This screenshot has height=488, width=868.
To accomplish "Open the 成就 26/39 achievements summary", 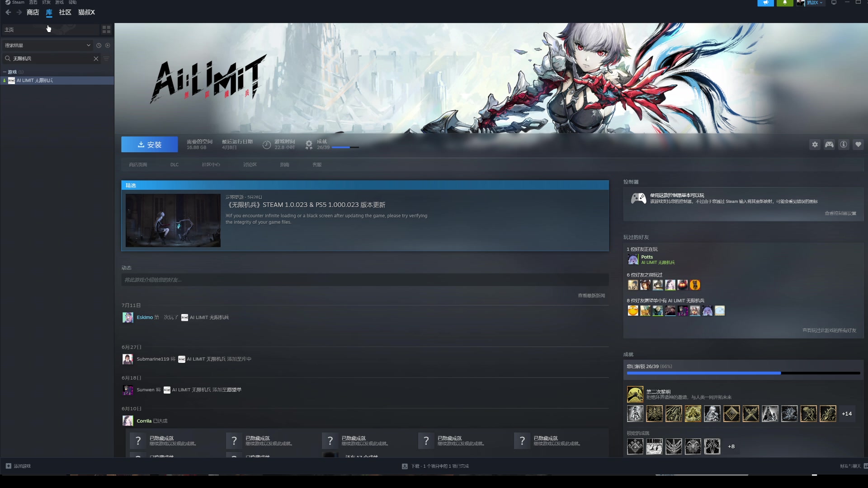I will pyautogui.click(x=332, y=145).
